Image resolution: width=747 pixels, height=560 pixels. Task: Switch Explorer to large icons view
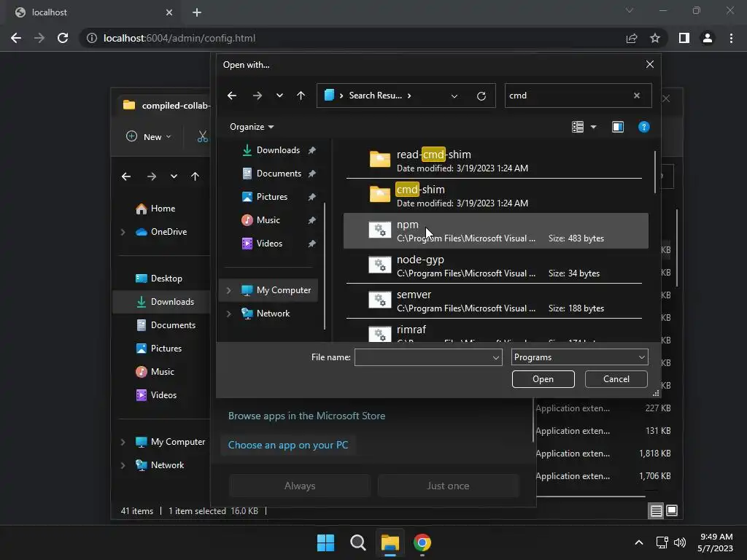point(672,511)
